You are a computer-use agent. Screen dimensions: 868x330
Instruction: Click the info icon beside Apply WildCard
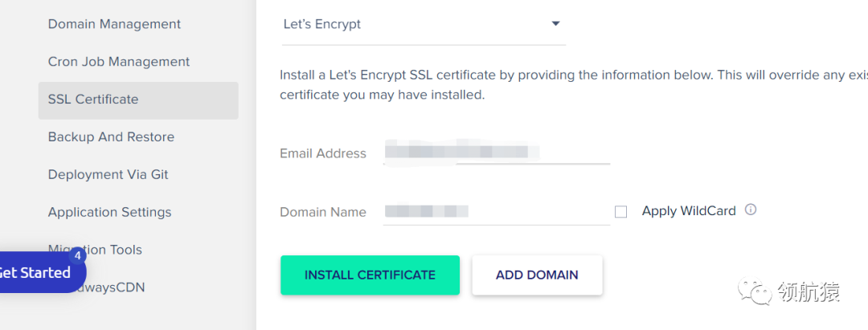(x=751, y=210)
